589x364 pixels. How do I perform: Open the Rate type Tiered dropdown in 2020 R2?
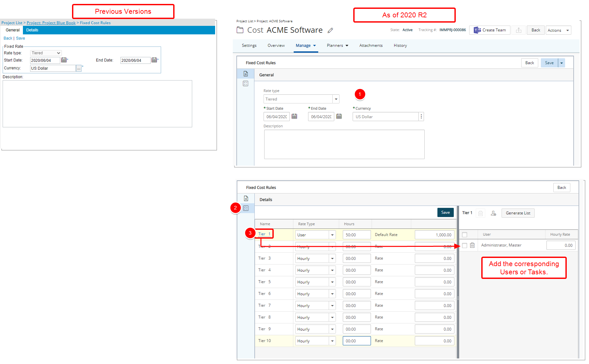pyautogui.click(x=336, y=99)
